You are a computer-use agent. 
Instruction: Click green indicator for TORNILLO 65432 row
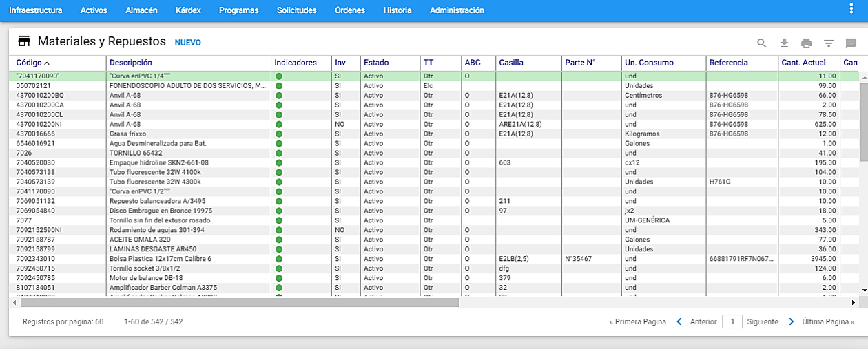[x=279, y=154]
